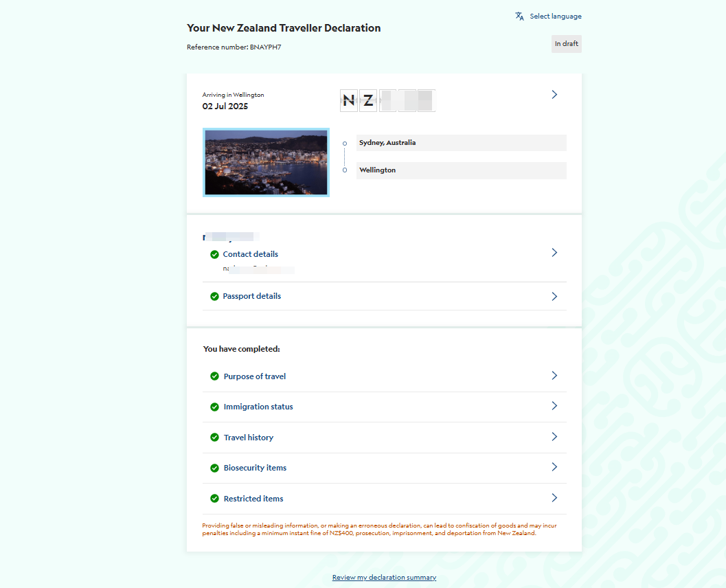This screenshot has height=588, width=726.
Task: Expand the flight arrival details chevron
Action: [554, 94]
